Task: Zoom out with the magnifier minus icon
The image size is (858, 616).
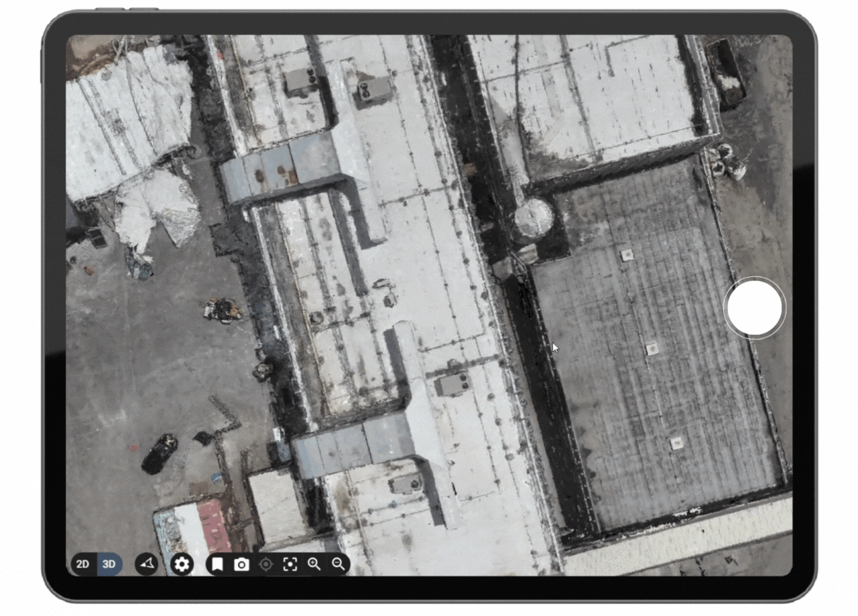Action: (x=338, y=564)
